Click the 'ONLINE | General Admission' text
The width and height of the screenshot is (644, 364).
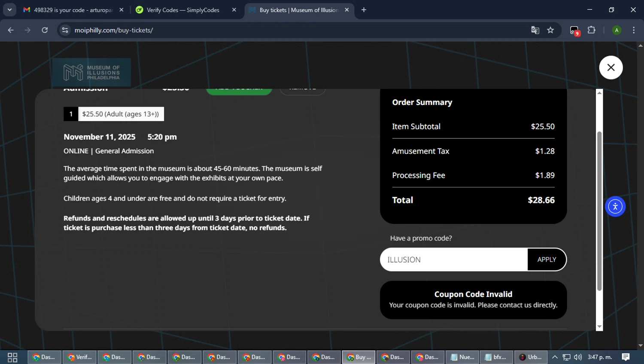click(x=109, y=151)
